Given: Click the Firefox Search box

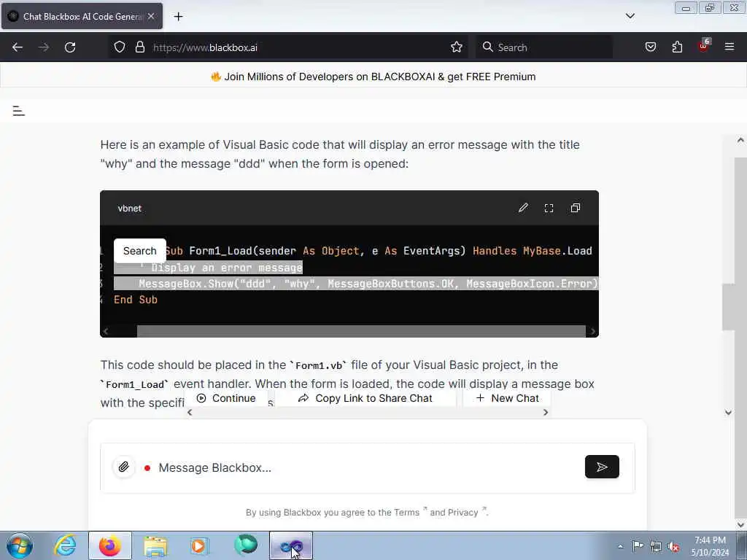Looking at the screenshot, I should 544,47.
